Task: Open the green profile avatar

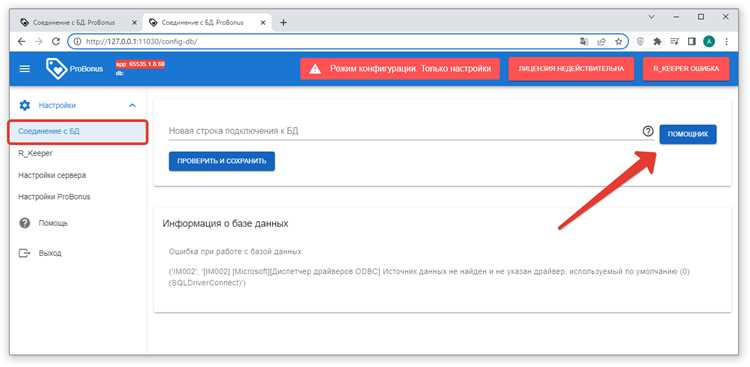Action: [708, 42]
